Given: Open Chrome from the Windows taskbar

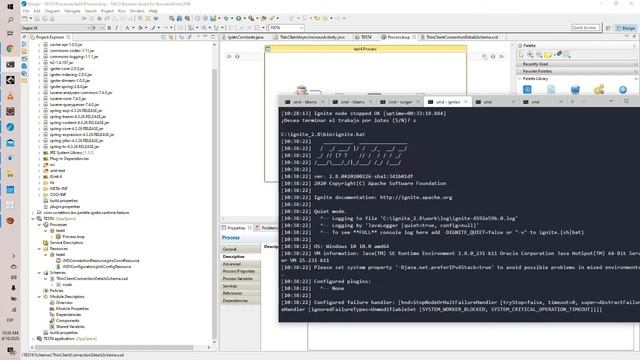Looking at the screenshot, I should tap(10, 49).
